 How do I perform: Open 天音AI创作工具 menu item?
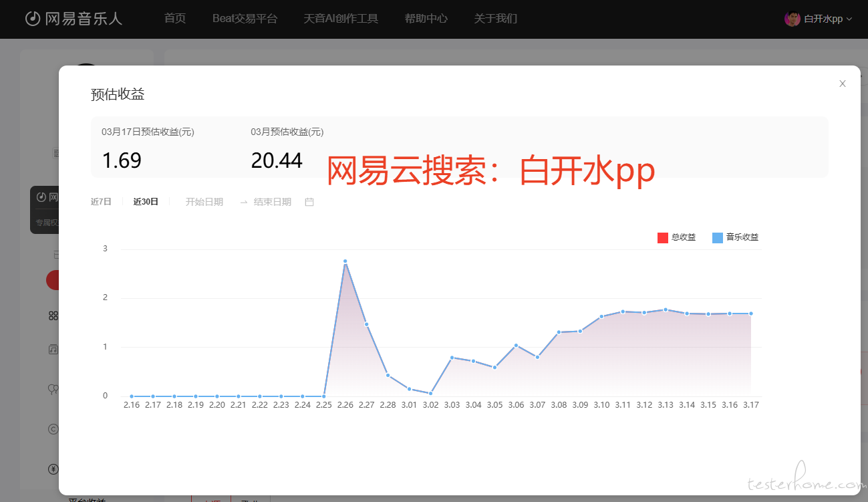(341, 19)
